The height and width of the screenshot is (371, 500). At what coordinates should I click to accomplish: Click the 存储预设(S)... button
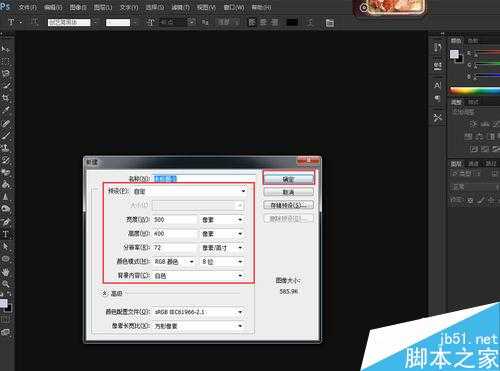(288, 205)
